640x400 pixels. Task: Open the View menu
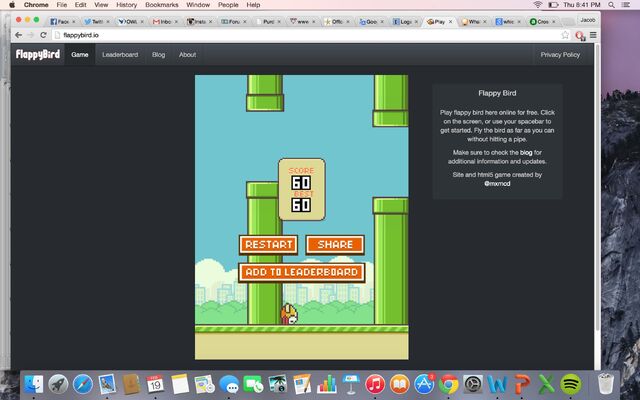coord(101,5)
